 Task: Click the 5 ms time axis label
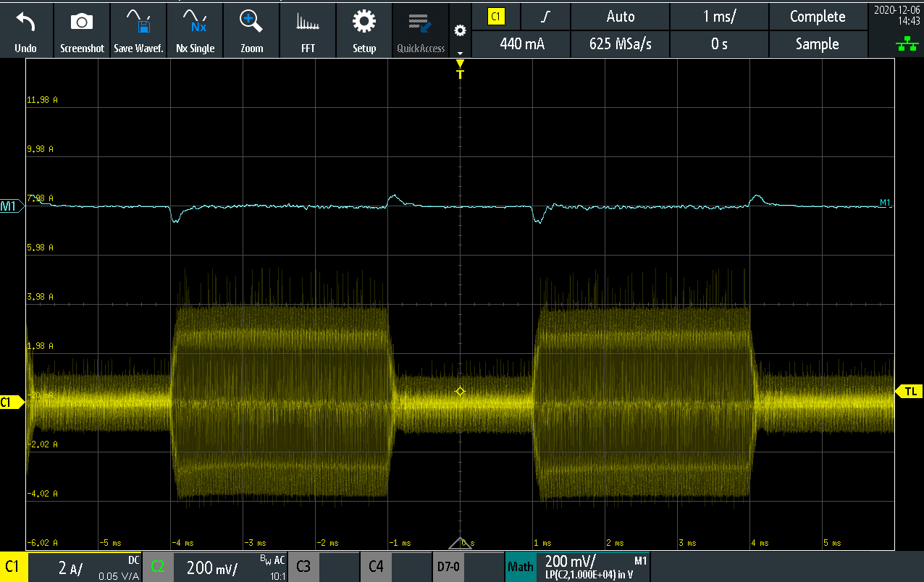831,543
